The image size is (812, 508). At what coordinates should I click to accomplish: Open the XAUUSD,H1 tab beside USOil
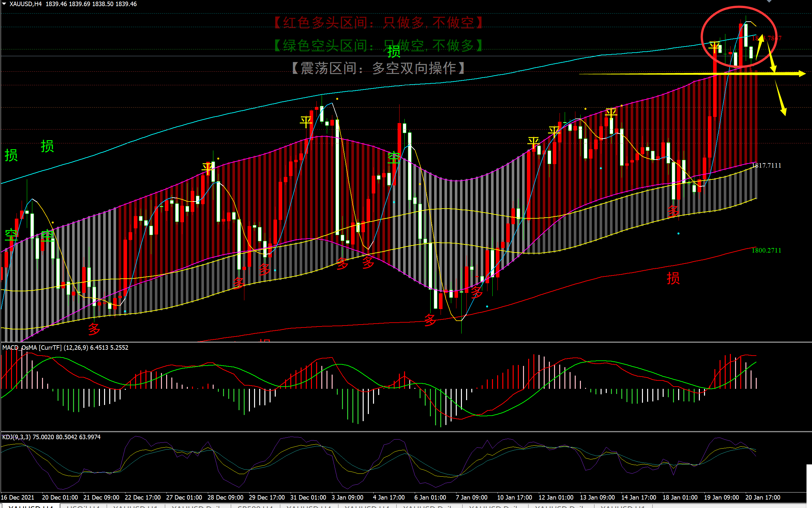[135, 506]
